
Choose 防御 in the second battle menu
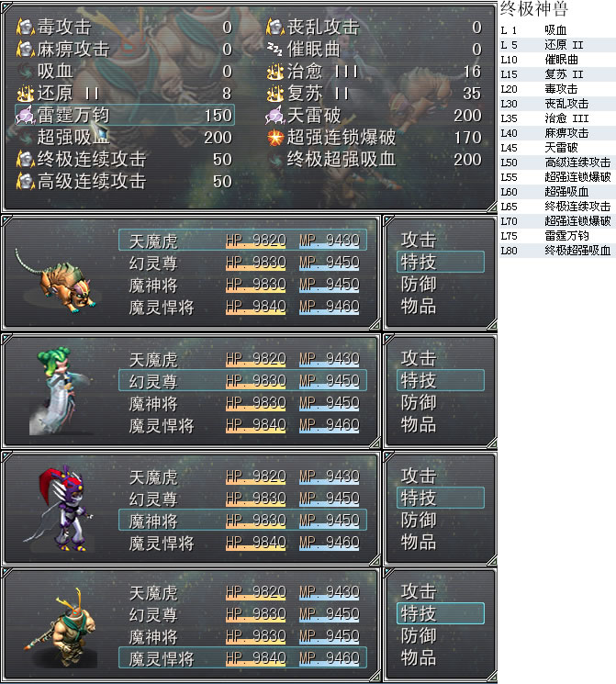pyautogui.click(x=419, y=402)
